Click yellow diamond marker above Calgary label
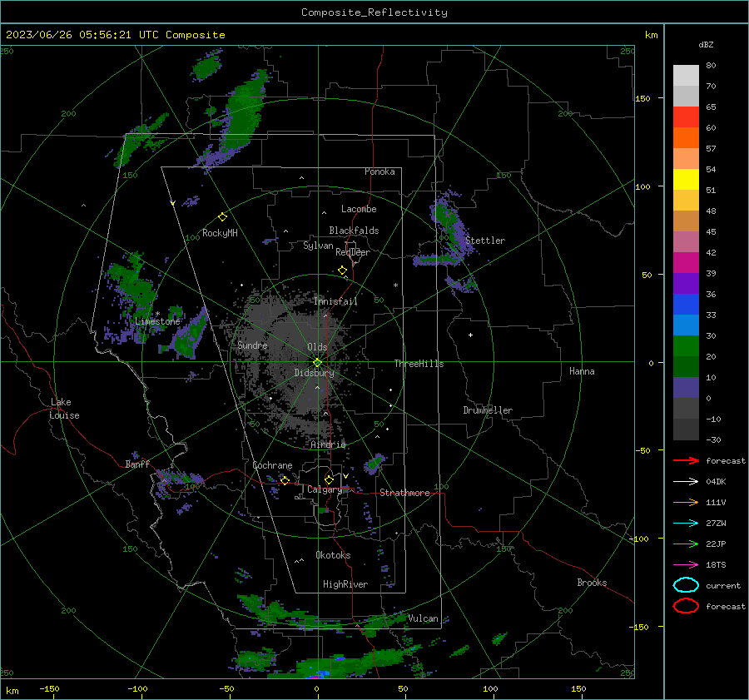 pyautogui.click(x=329, y=479)
